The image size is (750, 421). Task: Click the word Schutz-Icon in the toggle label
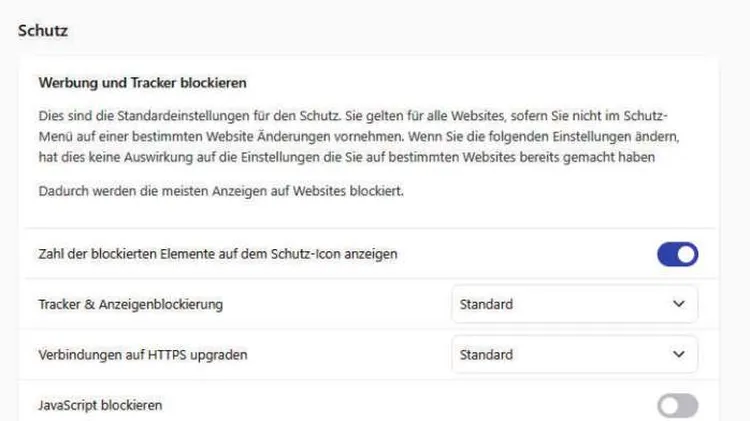308,254
